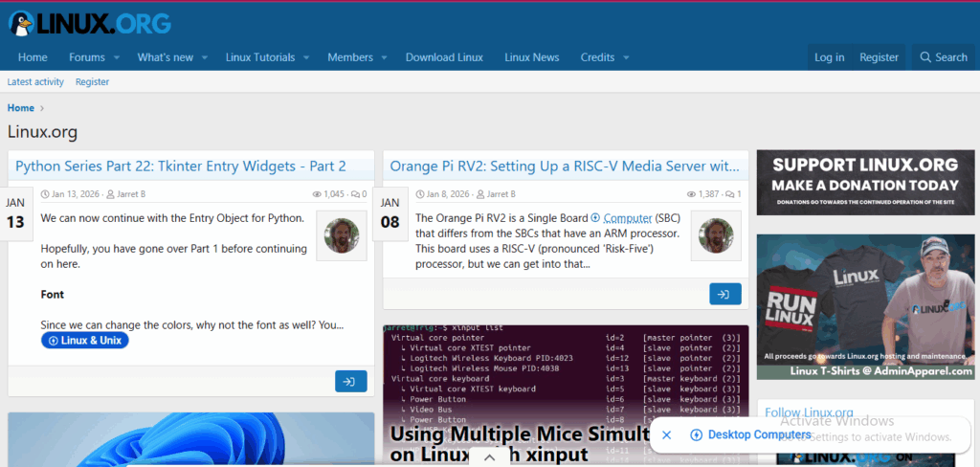This screenshot has width=980, height=467.
Task: Close the Desktop Computers popup with X
Action: (666, 435)
